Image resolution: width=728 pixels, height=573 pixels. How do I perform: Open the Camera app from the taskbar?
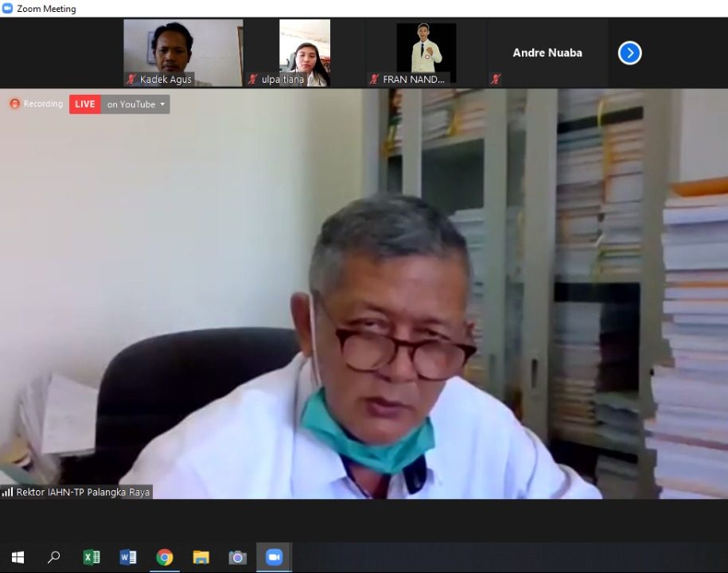tap(237, 557)
